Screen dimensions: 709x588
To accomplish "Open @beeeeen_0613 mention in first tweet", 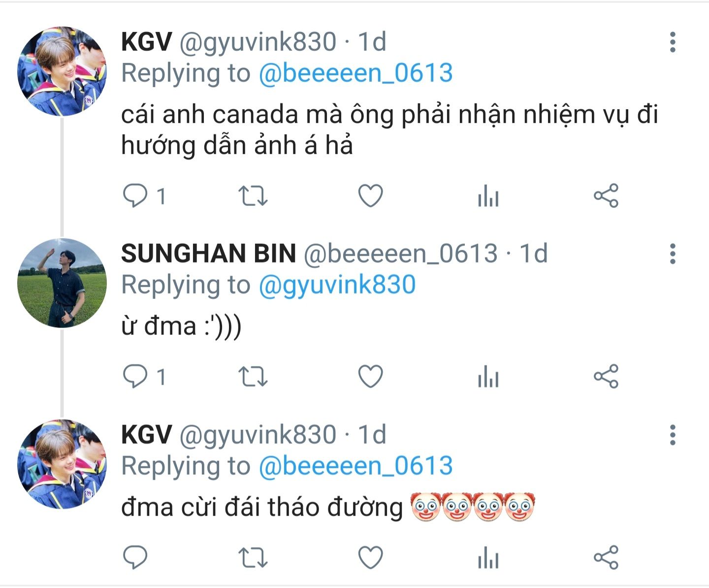I will [355, 73].
